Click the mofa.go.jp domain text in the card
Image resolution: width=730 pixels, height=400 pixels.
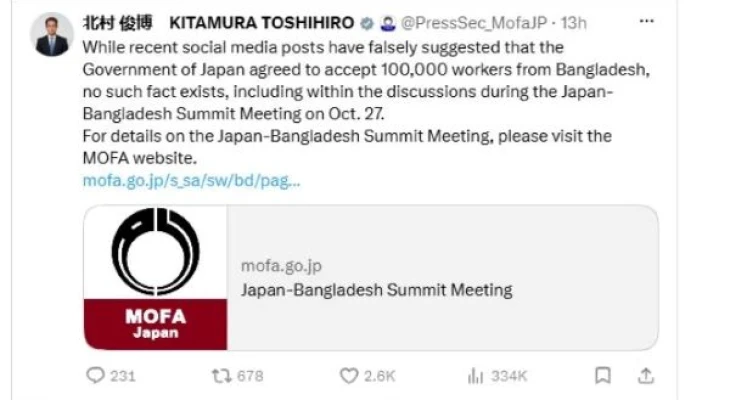click(281, 266)
